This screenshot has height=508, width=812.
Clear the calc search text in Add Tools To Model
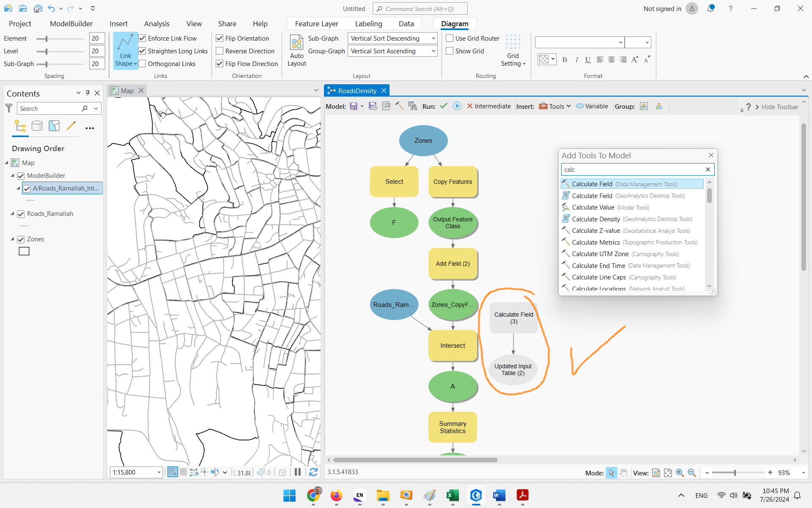[708, 169]
